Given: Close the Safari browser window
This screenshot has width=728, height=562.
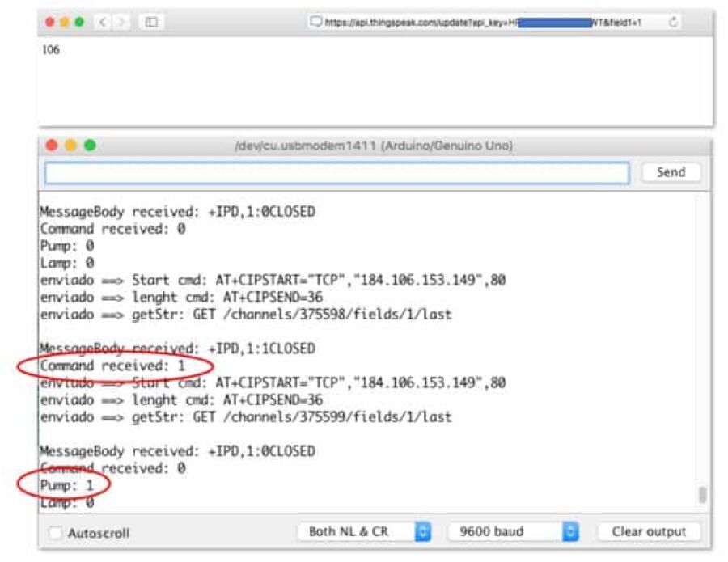Looking at the screenshot, I should click(50, 23).
